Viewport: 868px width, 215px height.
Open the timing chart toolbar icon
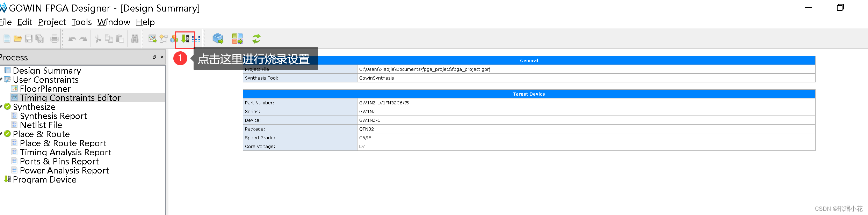(x=152, y=39)
